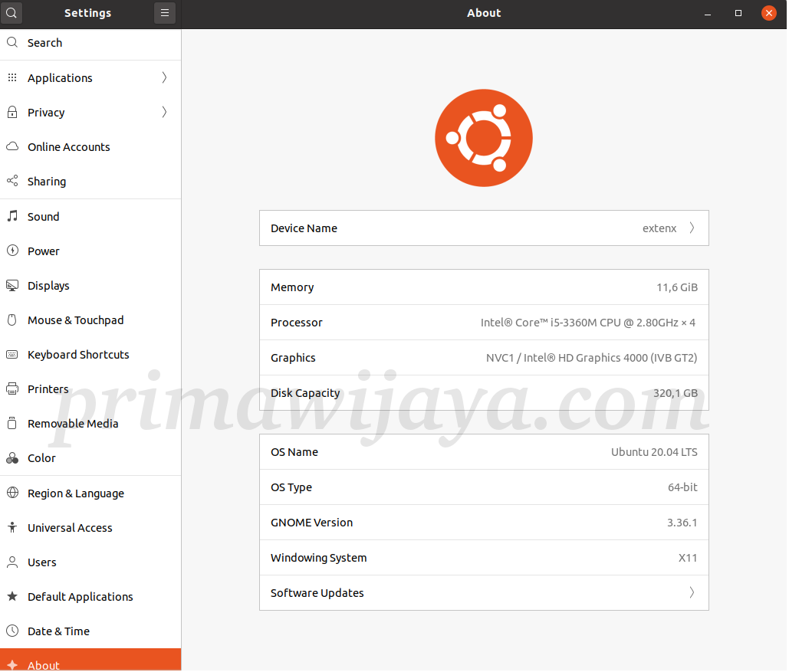Select the Sound settings icon

point(12,216)
